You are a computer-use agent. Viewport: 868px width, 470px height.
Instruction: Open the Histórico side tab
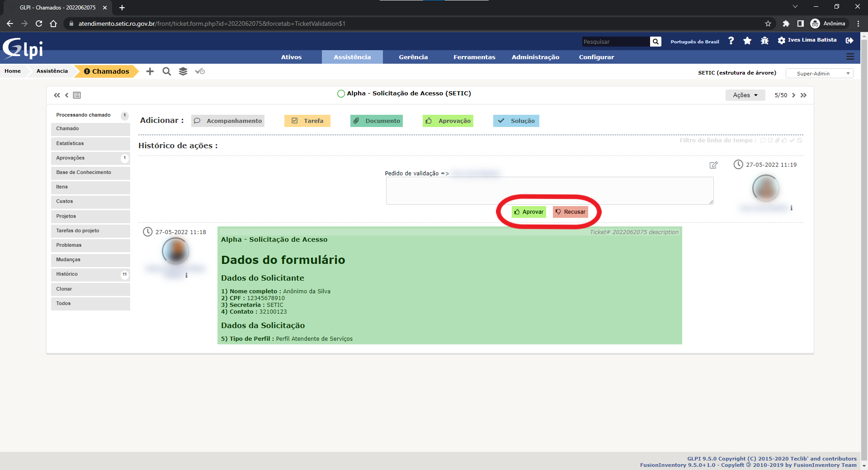pos(90,274)
